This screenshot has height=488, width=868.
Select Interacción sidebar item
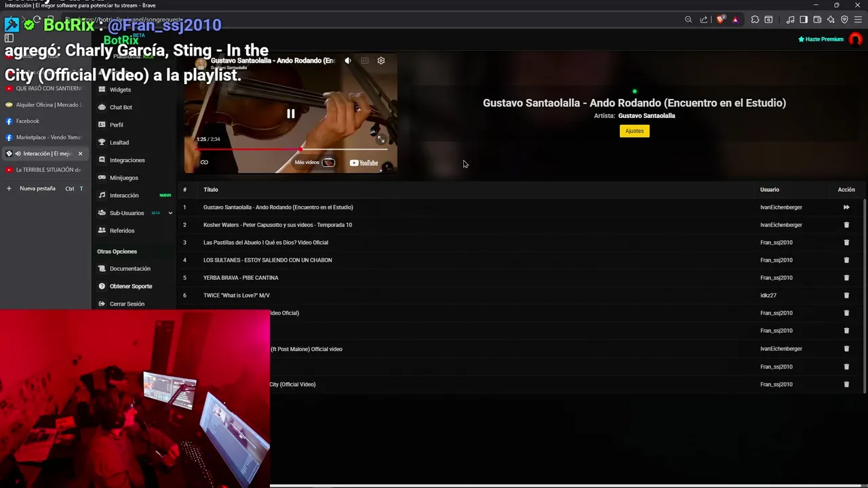pyautogui.click(x=124, y=195)
